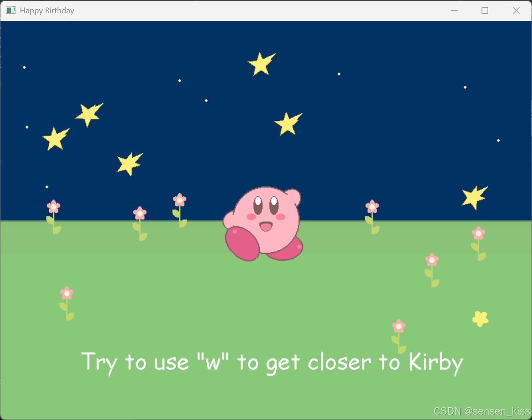The width and height of the screenshot is (532, 420).
Task: Click the yellow flower on the grass
Action: (x=480, y=319)
